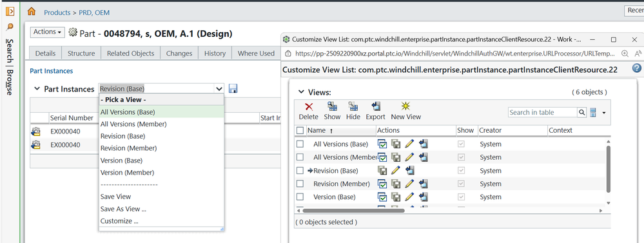Click Show icon in Views toolbar
644x243 pixels.
point(332,107)
